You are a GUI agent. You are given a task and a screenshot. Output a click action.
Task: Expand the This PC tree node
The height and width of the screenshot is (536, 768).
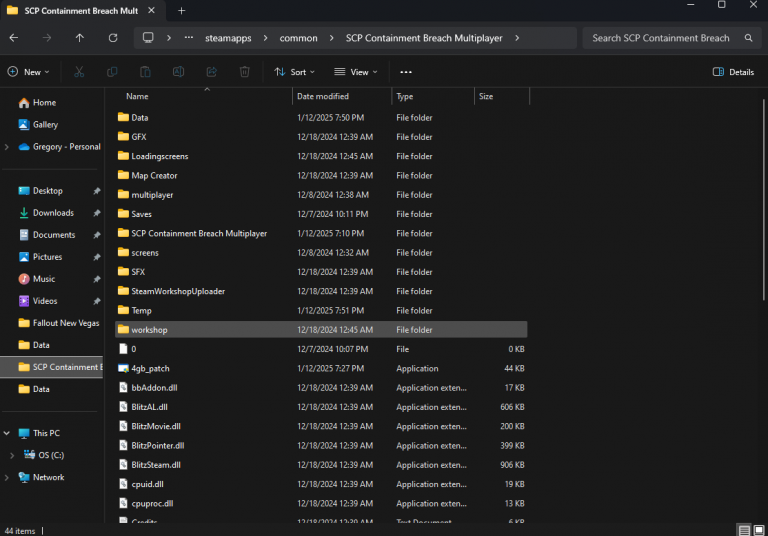pos(9,433)
